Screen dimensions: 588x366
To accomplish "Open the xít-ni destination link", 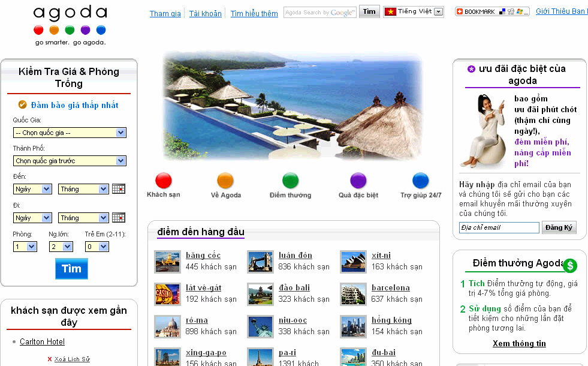I will 381,255.
